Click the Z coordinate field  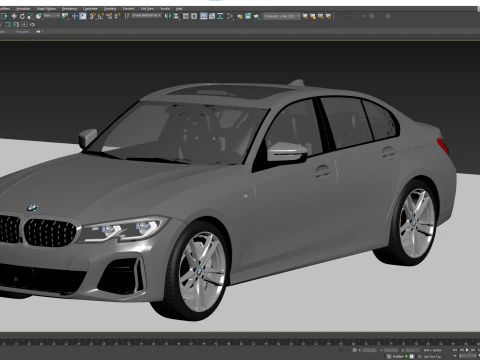[413, 350]
